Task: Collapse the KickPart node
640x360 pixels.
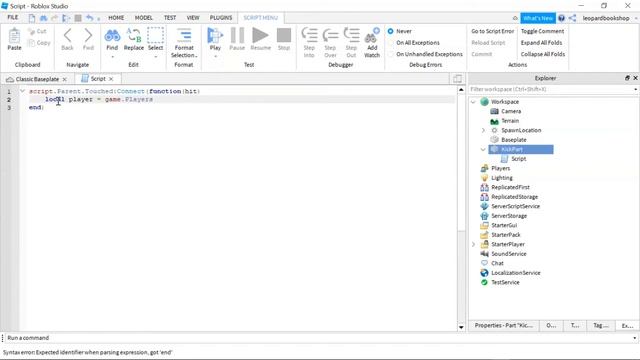Action: 483,149
